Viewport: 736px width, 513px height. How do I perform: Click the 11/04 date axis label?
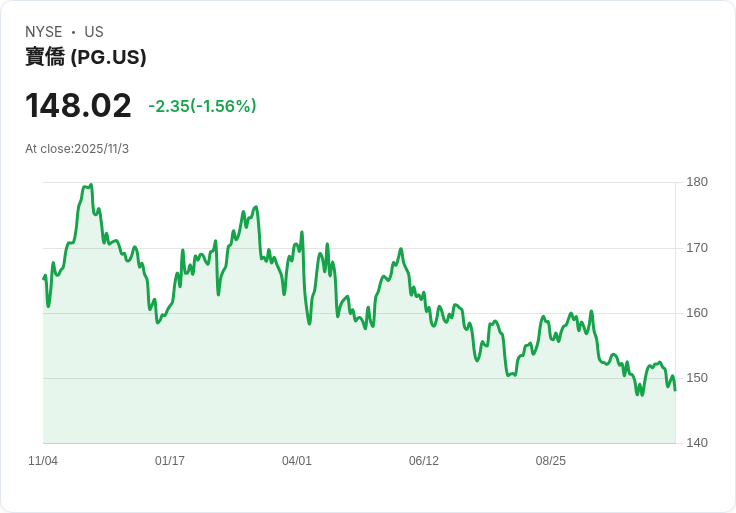pyautogui.click(x=43, y=461)
